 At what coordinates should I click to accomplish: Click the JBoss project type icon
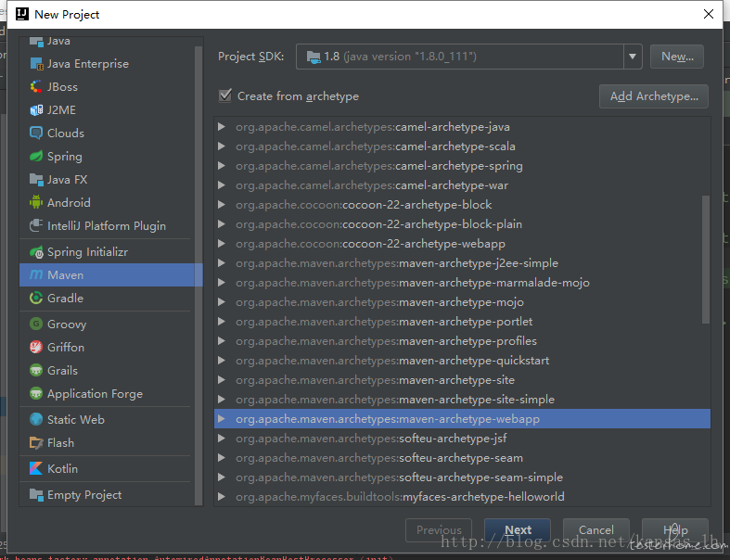[36, 86]
